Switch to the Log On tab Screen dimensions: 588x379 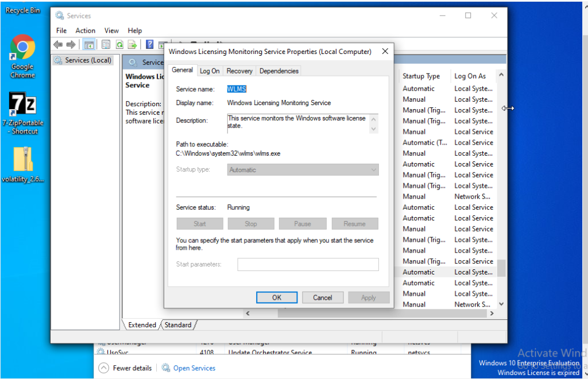pos(210,71)
